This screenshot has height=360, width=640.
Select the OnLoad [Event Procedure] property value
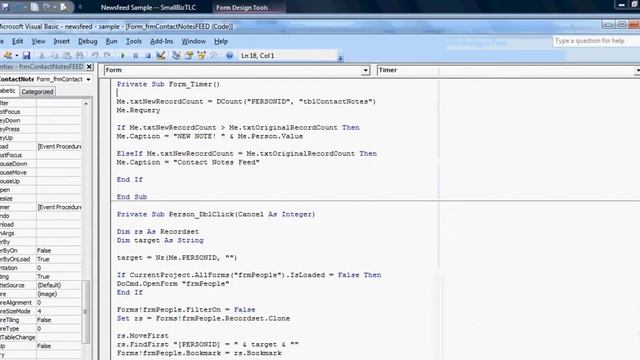pos(59,146)
